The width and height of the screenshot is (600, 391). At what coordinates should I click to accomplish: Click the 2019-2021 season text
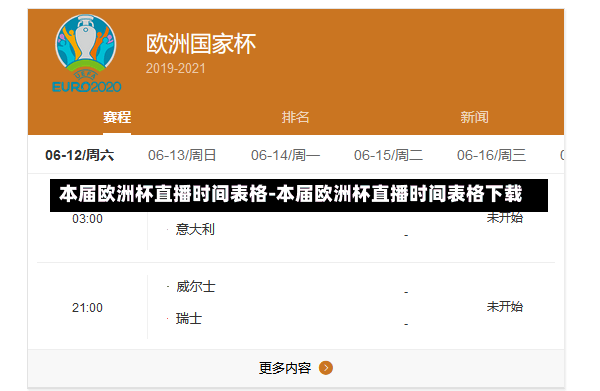tap(176, 68)
